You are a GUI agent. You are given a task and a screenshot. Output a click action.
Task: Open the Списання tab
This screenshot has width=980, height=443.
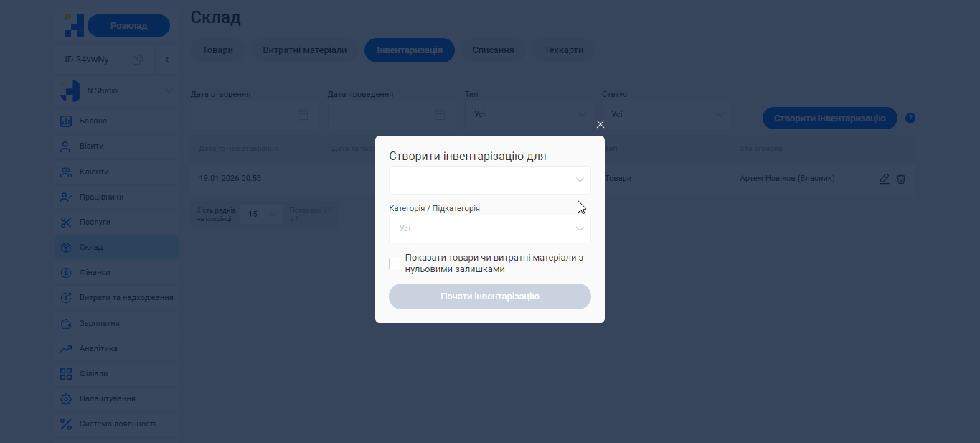[493, 50]
